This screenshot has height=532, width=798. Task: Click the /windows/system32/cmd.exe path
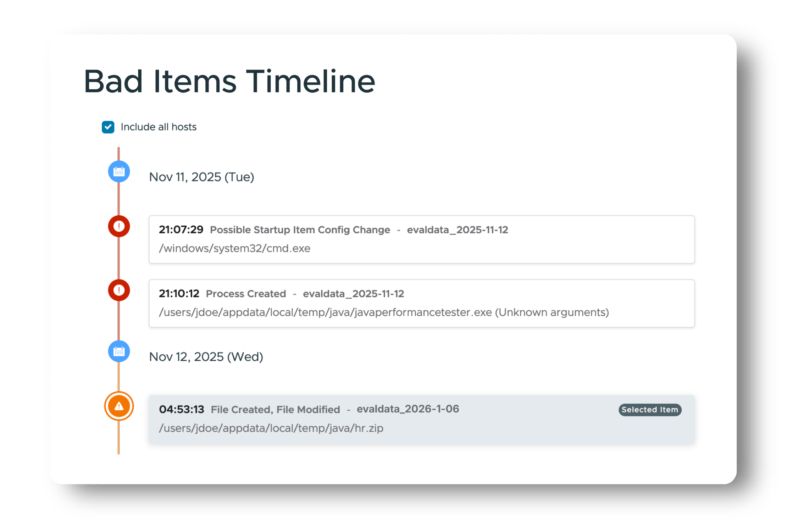coord(234,248)
